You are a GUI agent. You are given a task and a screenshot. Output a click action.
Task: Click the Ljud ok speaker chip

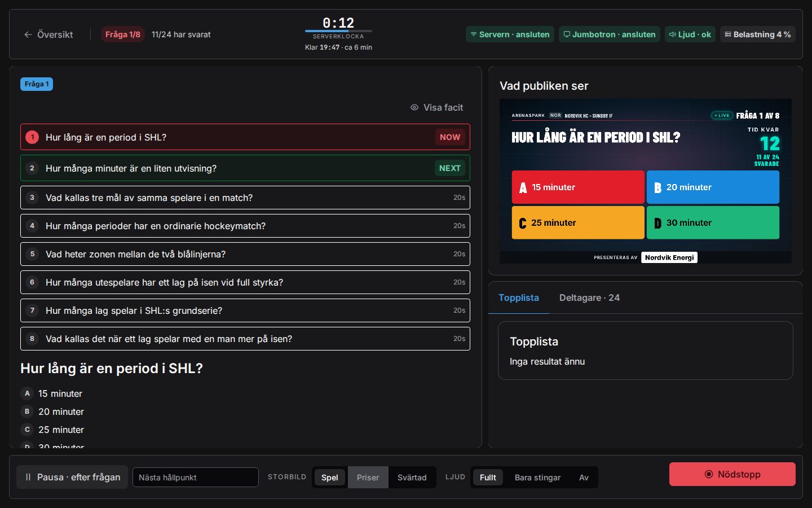[690, 34]
